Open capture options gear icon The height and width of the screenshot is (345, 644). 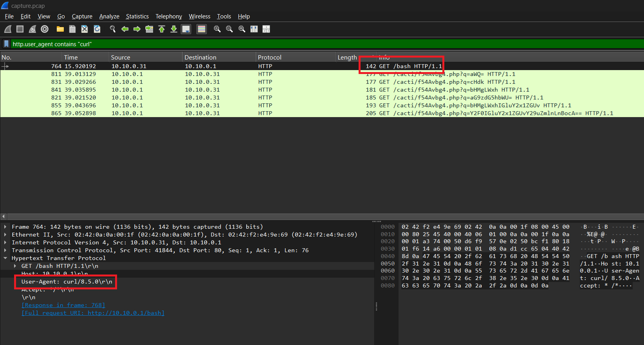click(45, 29)
